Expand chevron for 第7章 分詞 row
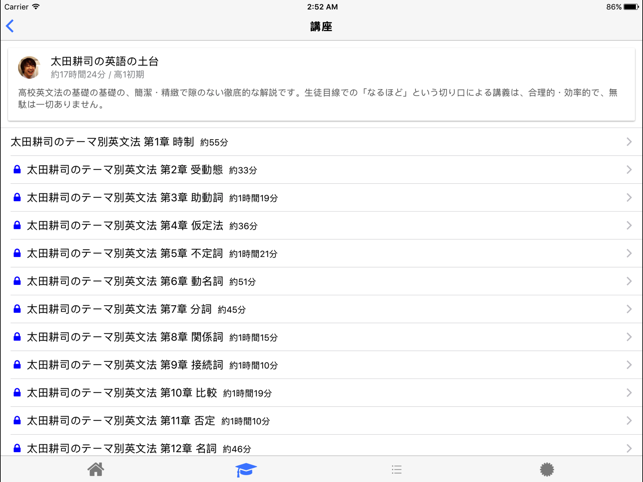This screenshot has width=643, height=482. [x=629, y=309]
